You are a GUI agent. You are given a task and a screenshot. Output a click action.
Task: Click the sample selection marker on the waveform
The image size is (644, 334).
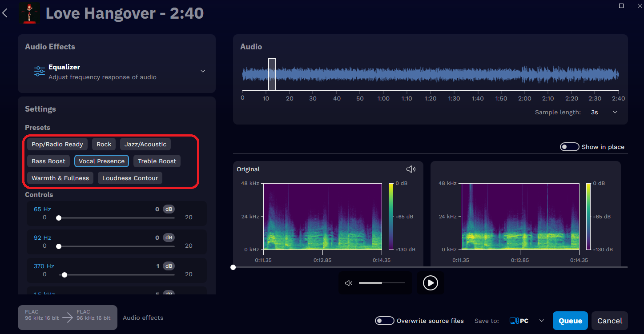coord(273,74)
